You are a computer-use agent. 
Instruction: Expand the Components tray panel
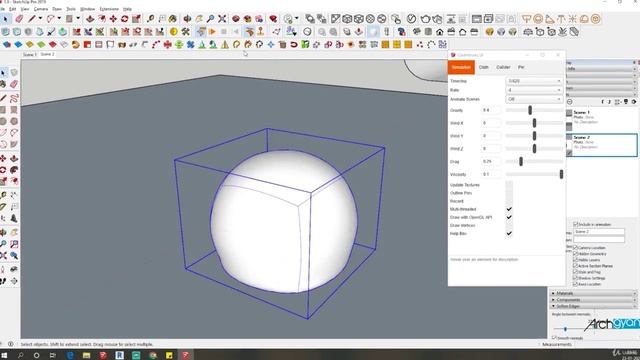(x=593, y=300)
